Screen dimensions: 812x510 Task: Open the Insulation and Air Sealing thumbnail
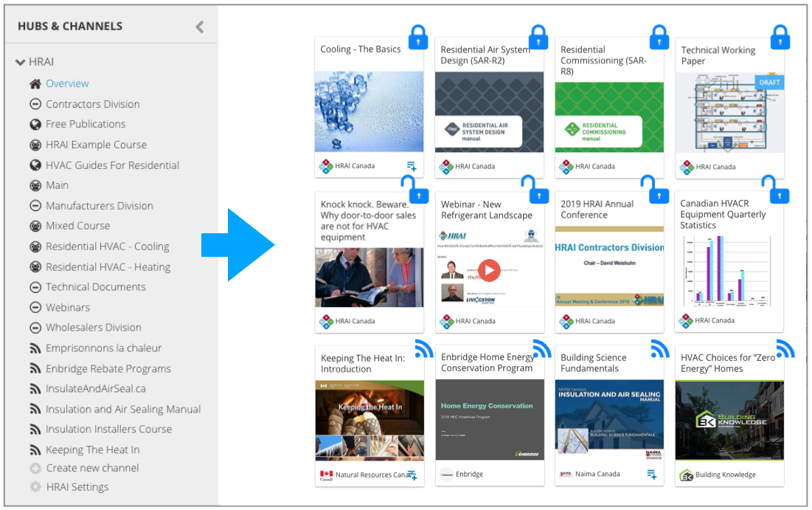pos(609,420)
